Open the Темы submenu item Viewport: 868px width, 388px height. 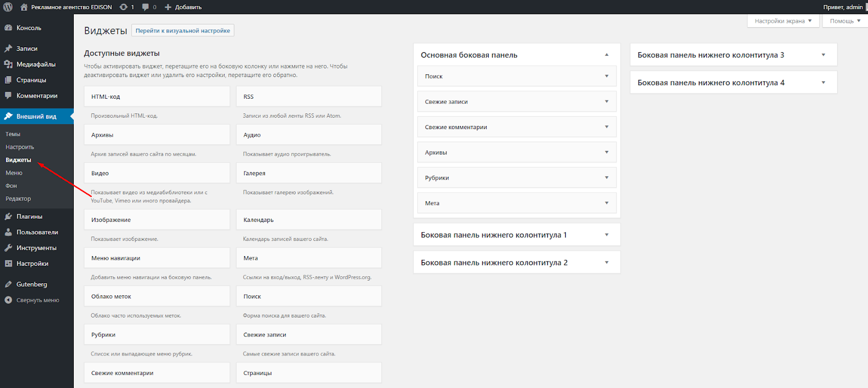click(x=13, y=134)
